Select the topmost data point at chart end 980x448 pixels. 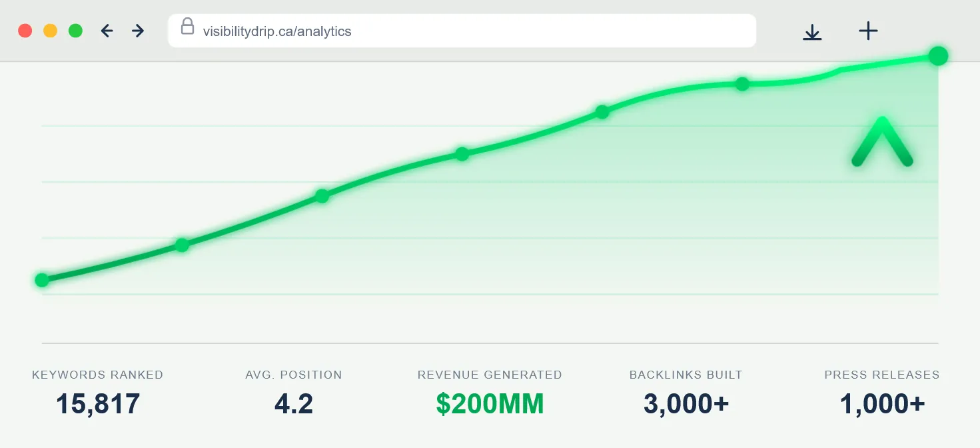(939, 56)
